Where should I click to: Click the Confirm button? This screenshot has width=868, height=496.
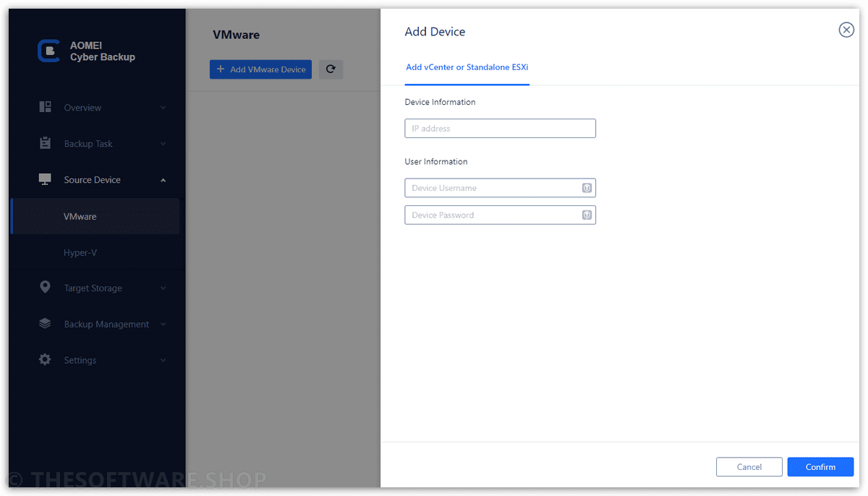point(820,467)
